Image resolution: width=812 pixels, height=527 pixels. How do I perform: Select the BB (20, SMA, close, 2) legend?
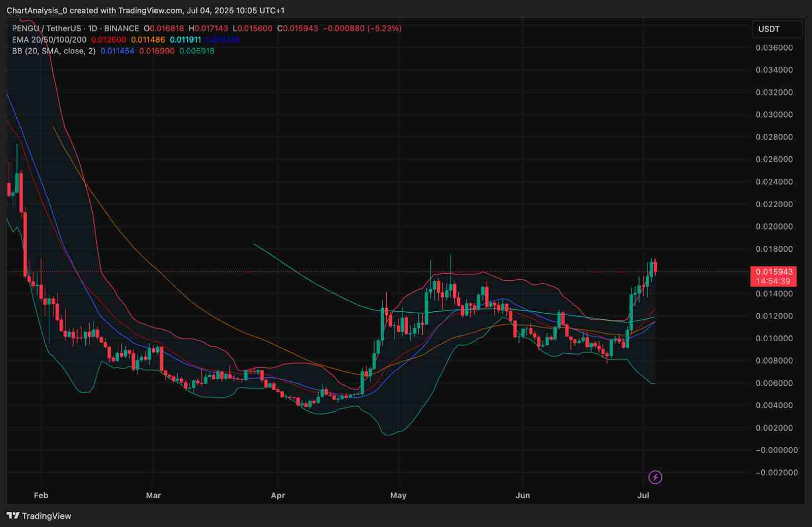click(54, 51)
